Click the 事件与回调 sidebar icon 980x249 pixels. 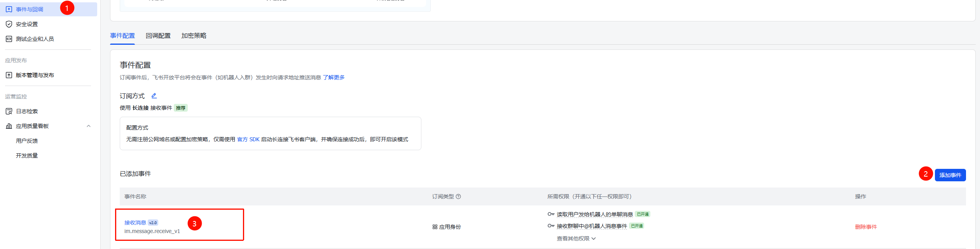point(9,9)
